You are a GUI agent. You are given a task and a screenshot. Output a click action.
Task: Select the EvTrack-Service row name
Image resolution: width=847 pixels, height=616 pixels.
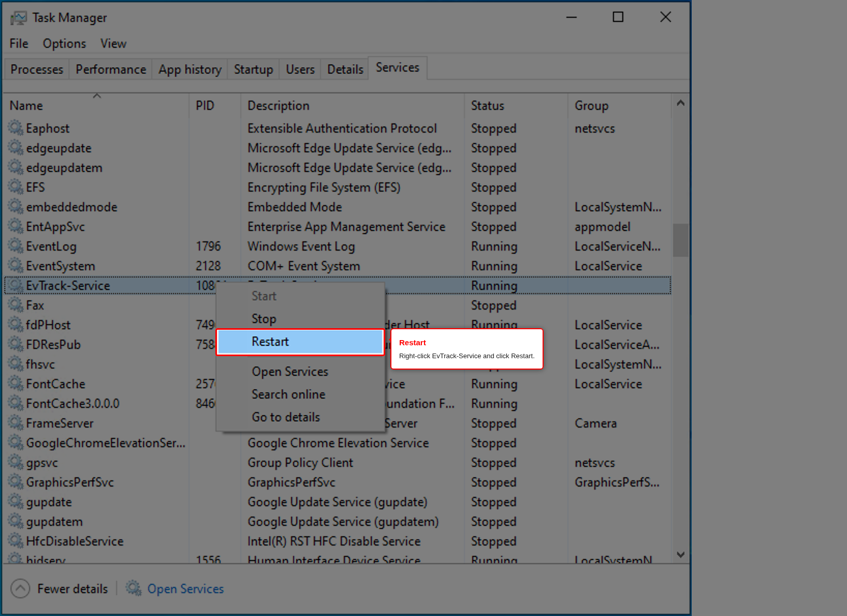tap(68, 286)
